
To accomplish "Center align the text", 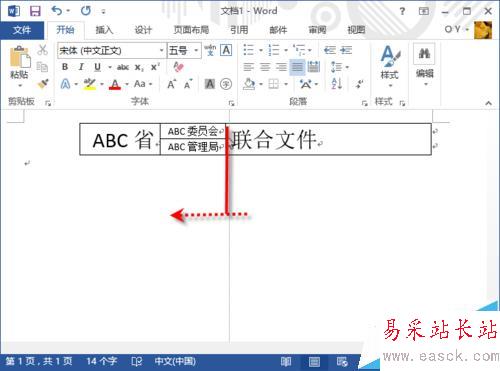I will (x=265, y=67).
